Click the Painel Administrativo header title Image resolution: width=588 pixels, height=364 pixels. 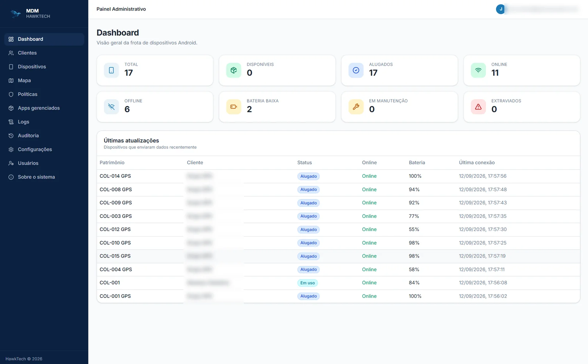coord(121,9)
